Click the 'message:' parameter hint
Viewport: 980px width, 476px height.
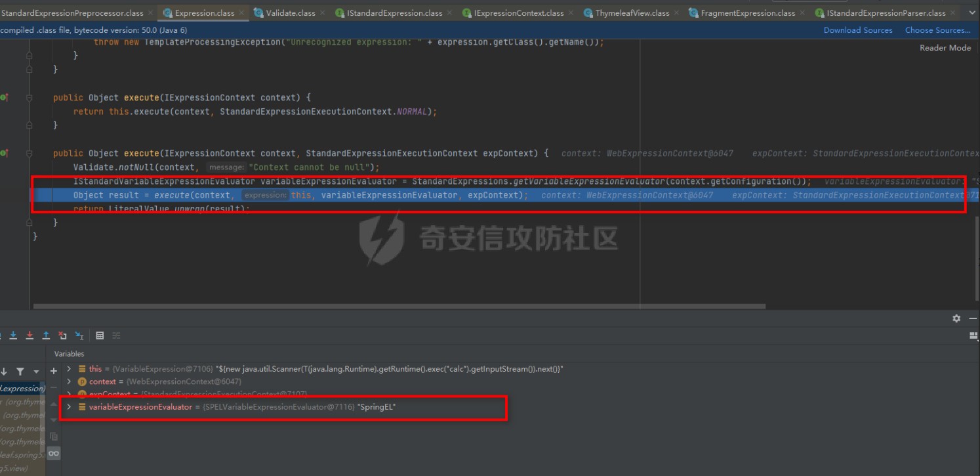tap(226, 167)
